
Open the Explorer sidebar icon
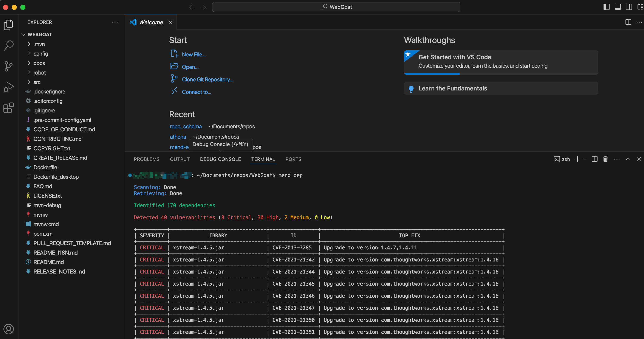click(8, 25)
